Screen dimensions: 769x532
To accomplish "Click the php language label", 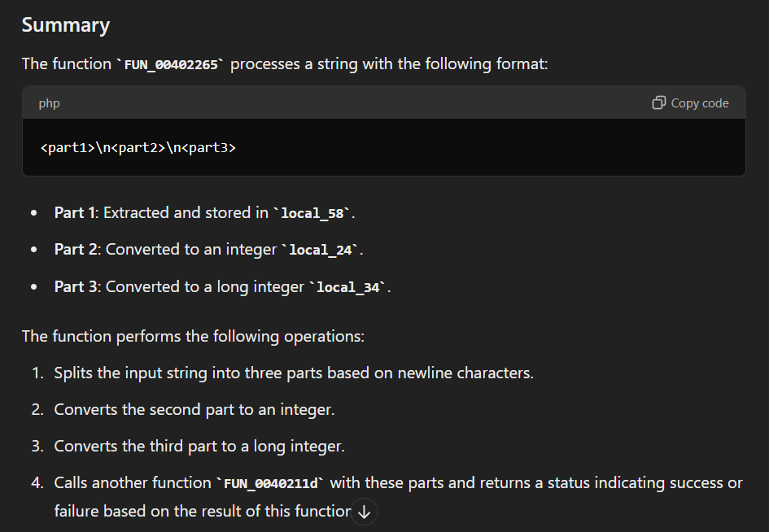I will click(x=49, y=103).
